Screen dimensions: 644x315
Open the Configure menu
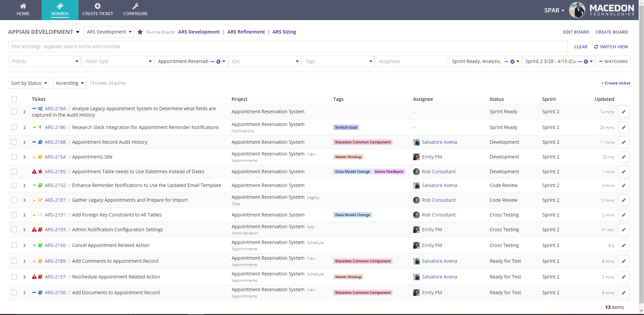pyautogui.click(x=135, y=10)
